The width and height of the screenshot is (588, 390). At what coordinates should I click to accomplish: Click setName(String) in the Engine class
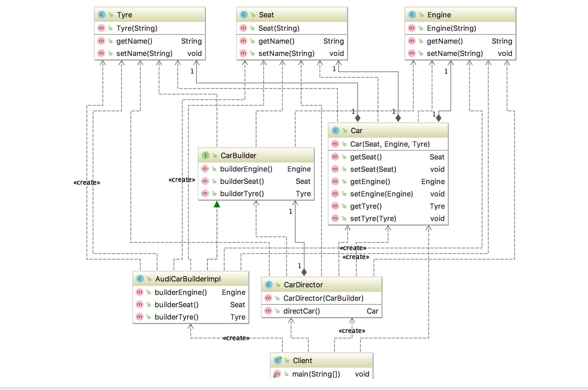pos(455,53)
